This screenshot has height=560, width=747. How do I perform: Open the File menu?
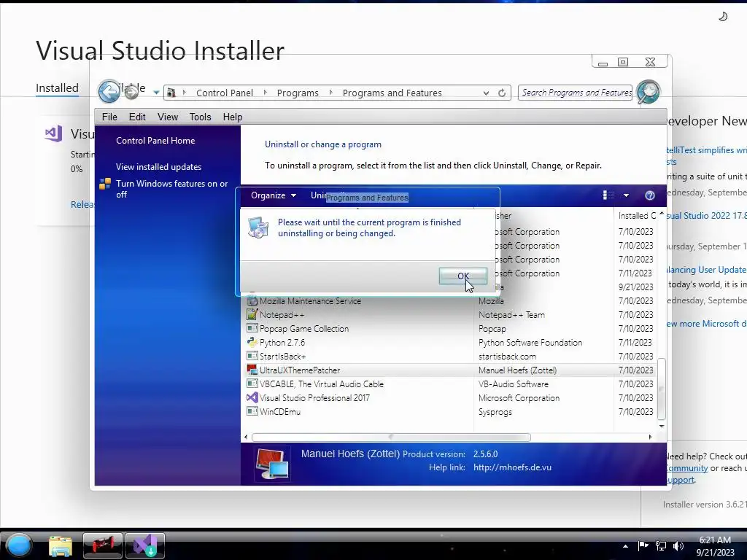click(x=109, y=117)
